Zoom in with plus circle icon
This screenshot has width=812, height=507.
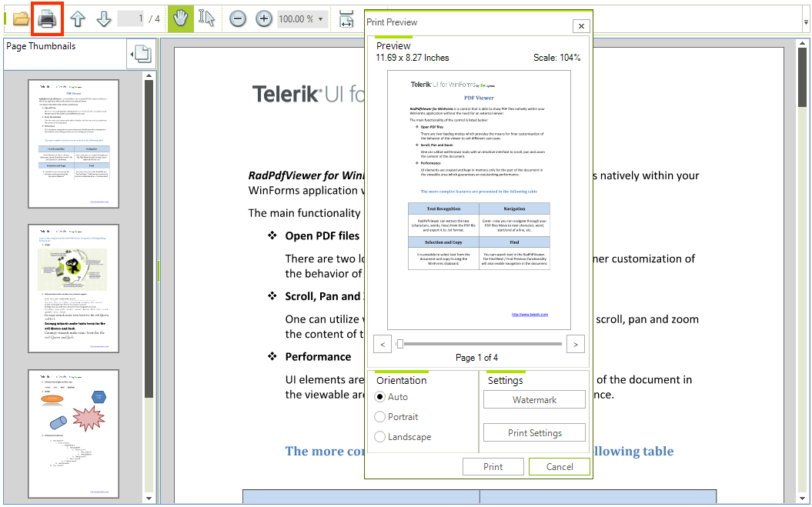[263, 19]
